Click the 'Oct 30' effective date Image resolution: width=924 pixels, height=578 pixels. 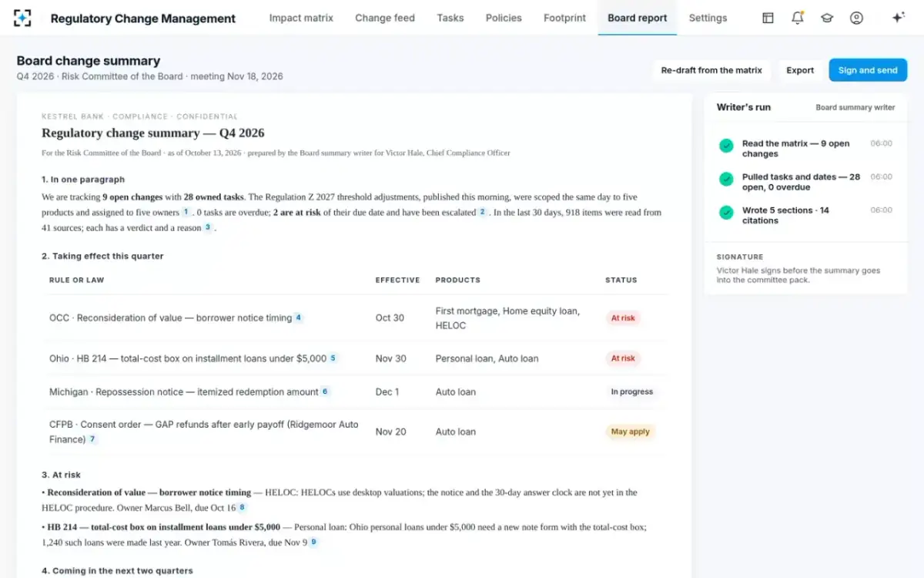(x=390, y=318)
